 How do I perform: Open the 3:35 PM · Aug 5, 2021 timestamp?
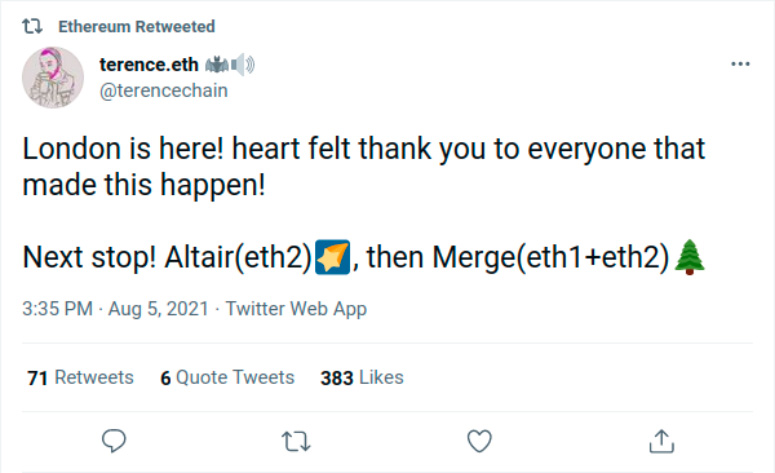115,309
